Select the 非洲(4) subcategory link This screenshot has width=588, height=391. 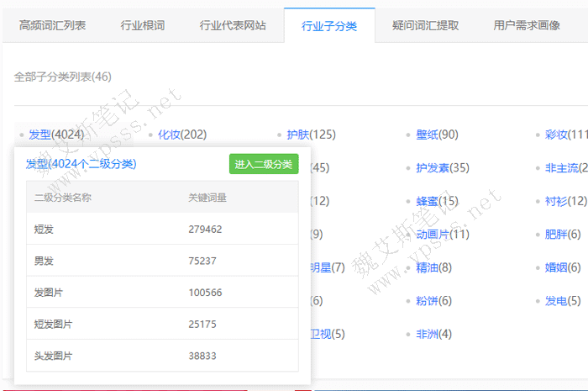pos(433,334)
